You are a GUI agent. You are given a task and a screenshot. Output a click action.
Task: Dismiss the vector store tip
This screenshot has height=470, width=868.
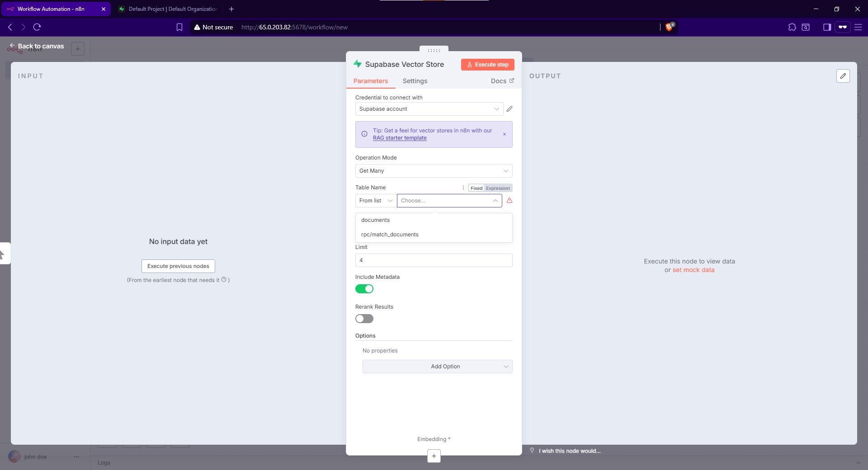click(x=505, y=134)
